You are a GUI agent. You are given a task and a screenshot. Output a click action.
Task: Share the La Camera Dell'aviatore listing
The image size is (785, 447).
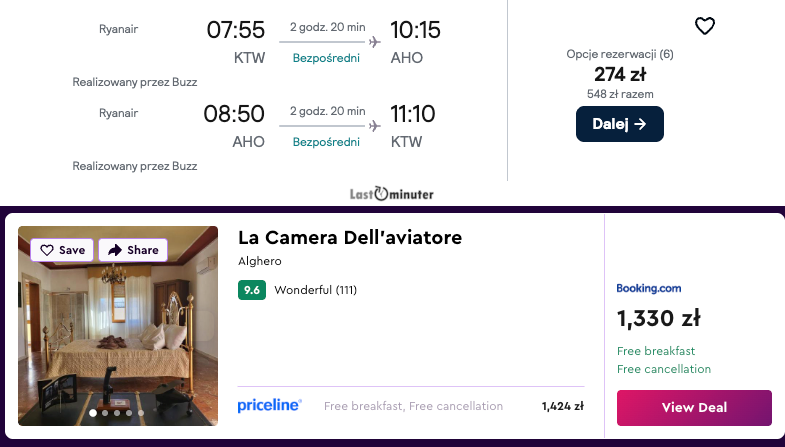[133, 250]
